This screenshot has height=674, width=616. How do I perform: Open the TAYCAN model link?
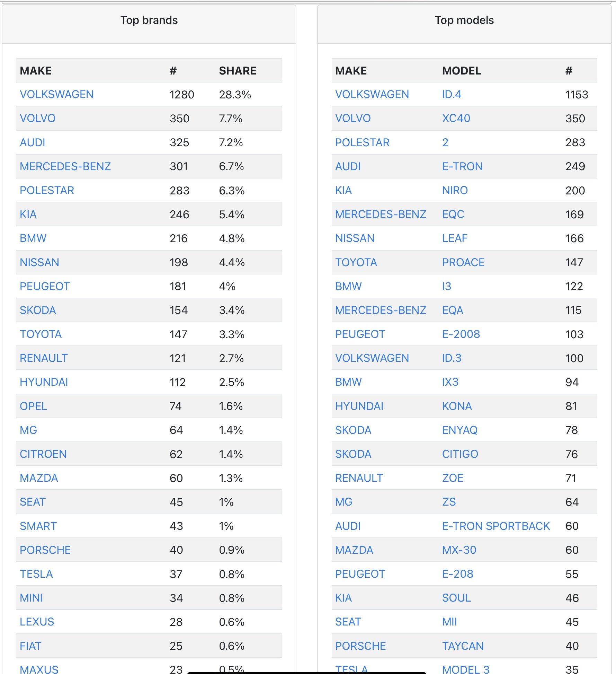coord(463,646)
